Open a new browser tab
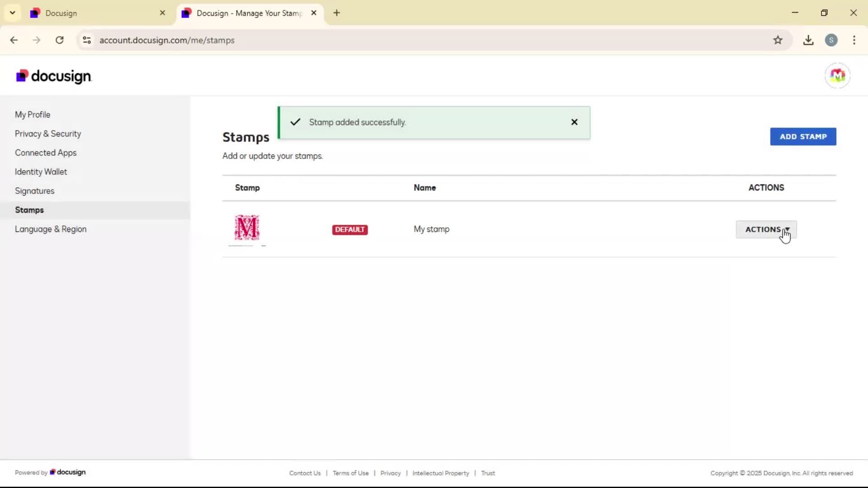 (x=336, y=13)
